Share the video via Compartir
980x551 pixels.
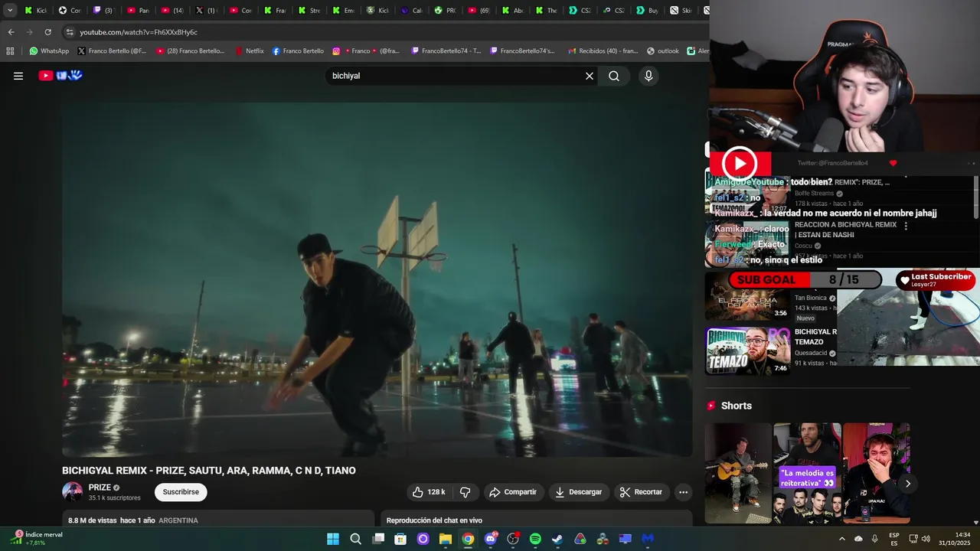pyautogui.click(x=513, y=492)
